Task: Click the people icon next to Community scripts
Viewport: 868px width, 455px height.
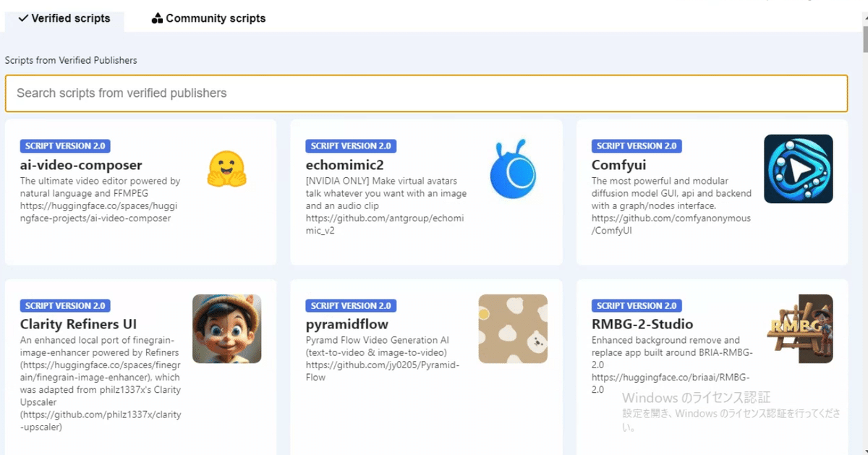Action: (156, 18)
